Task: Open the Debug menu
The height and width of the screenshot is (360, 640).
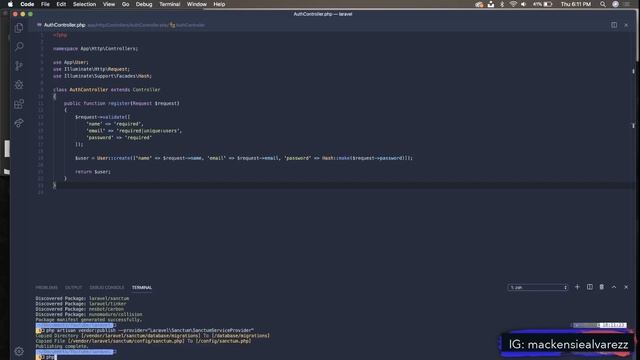Action: [144, 4]
